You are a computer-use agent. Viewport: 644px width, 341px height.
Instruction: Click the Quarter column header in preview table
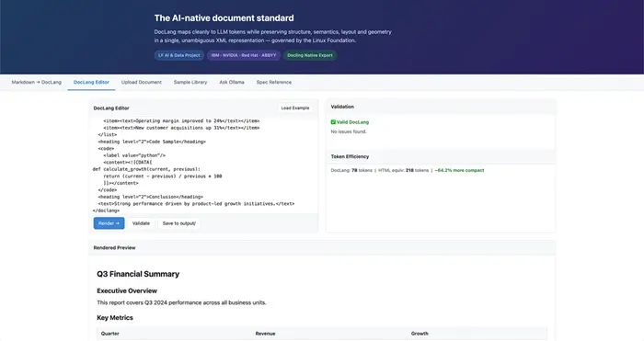[x=110, y=334]
